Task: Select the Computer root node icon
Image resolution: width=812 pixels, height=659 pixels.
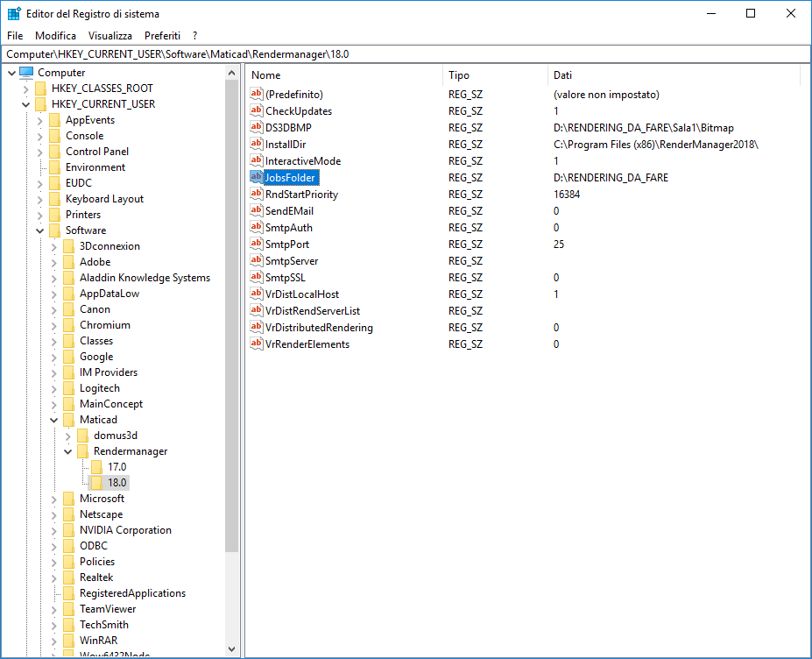Action: point(26,73)
